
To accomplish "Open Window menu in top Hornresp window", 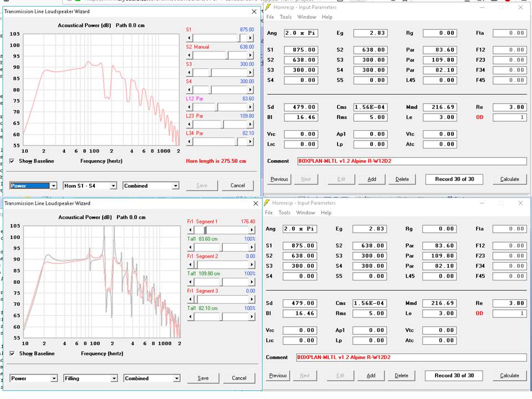I will coord(306,17).
